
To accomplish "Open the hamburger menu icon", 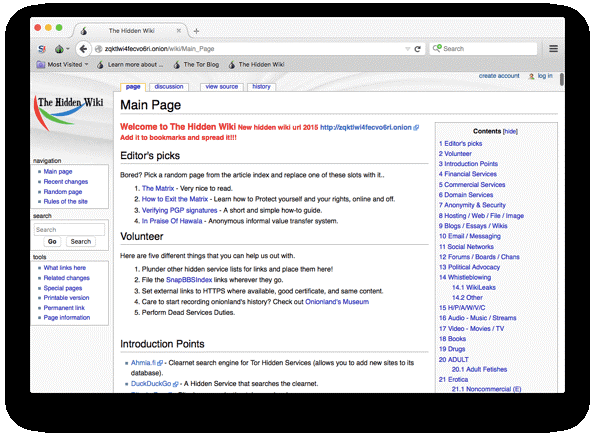I will (553, 49).
